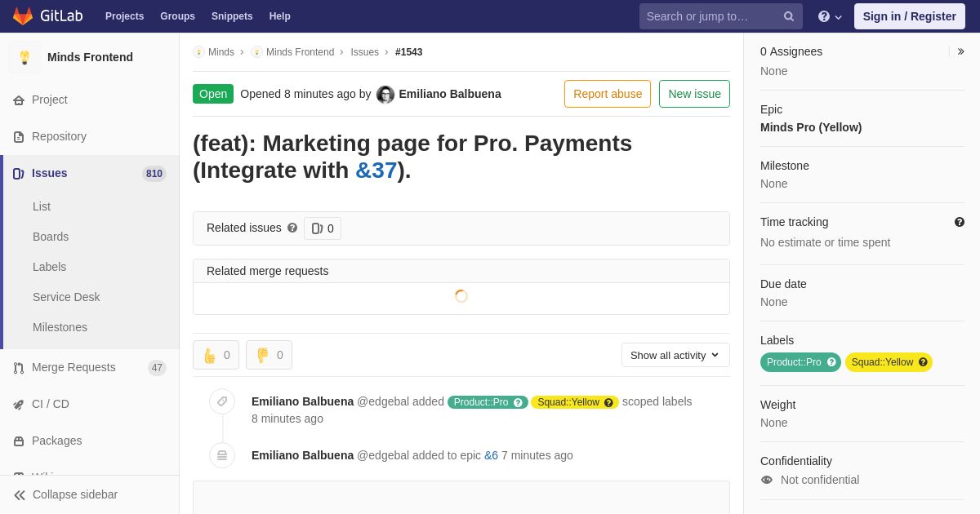Click the Minds breadcrumb avatar icon
The height and width of the screenshot is (514, 980).
coord(198,52)
